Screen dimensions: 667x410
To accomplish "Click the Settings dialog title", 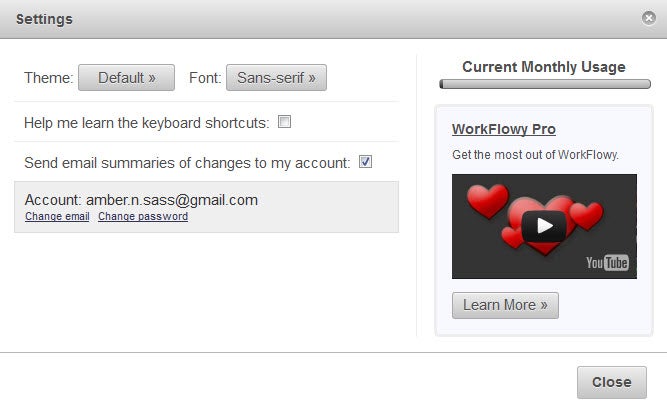I will (x=44, y=19).
